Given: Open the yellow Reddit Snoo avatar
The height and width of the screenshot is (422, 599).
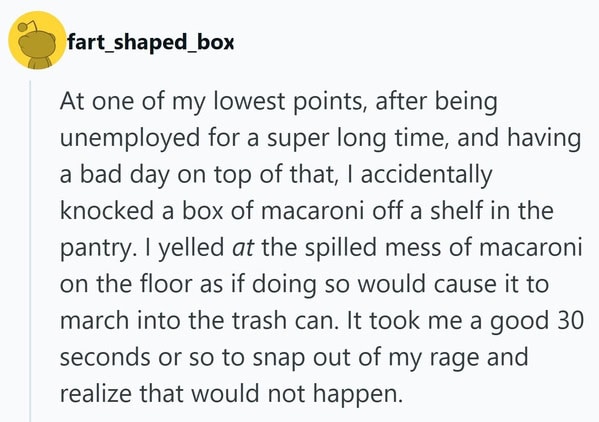Looking at the screenshot, I should tap(37, 40).
